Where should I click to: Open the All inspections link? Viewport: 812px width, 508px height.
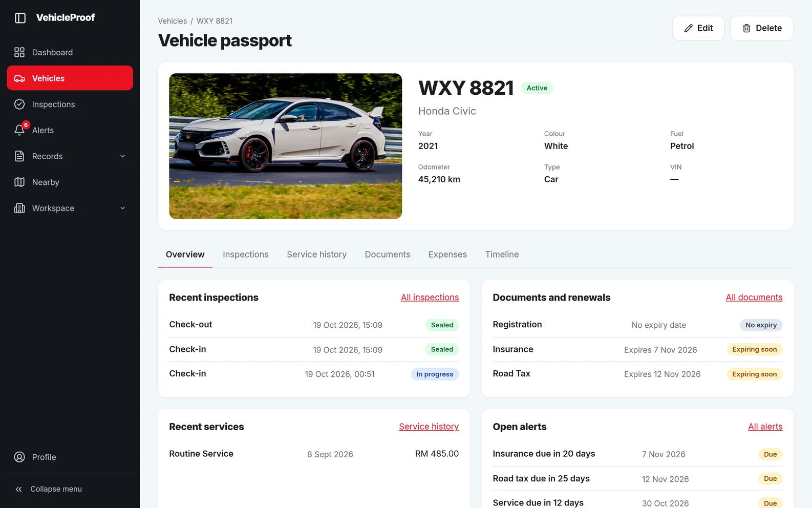(x=430, y=298)
